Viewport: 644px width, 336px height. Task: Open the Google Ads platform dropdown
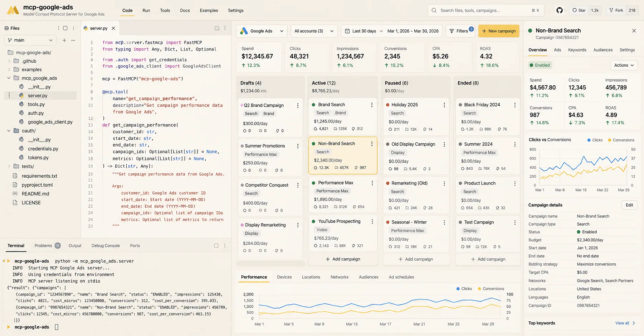pos(262,31)
